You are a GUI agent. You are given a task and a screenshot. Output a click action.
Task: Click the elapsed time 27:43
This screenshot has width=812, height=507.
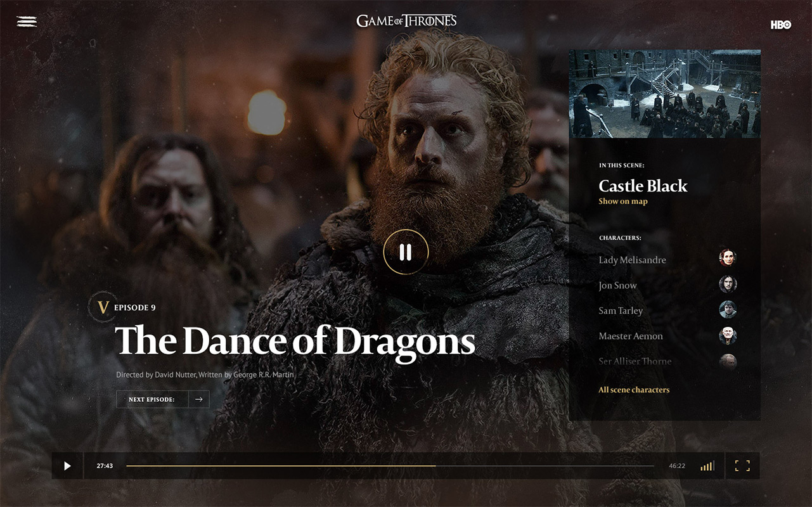click(x=105, y=466)
